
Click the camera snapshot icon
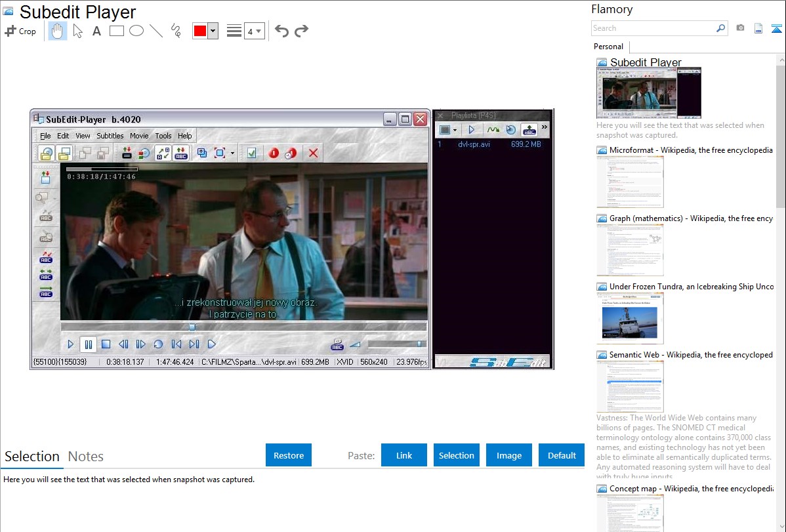740,28
